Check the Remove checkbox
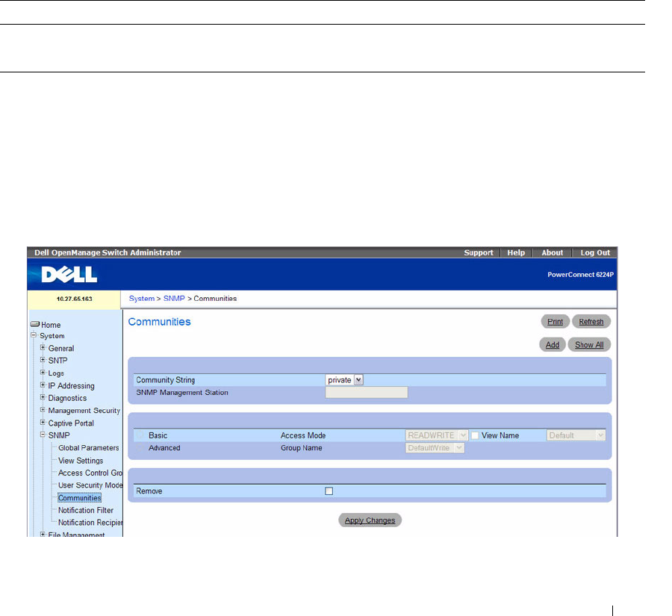The image size is (672, 616). (x=329, y=491)
